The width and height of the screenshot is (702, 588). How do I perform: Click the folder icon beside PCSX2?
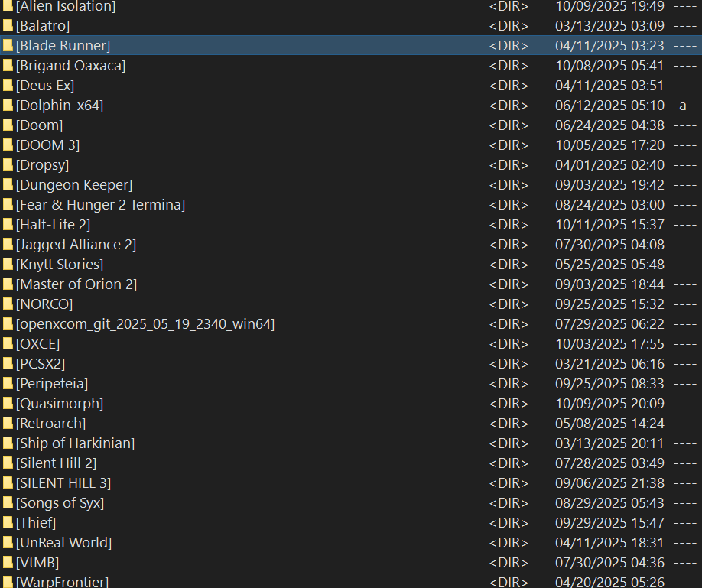[x=8, y=364]
